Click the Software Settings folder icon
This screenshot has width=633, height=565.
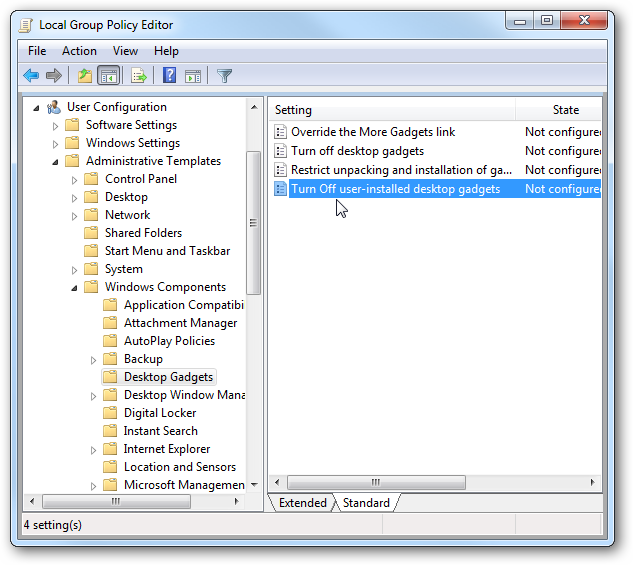pyautogui.click(x=72, y=125)
